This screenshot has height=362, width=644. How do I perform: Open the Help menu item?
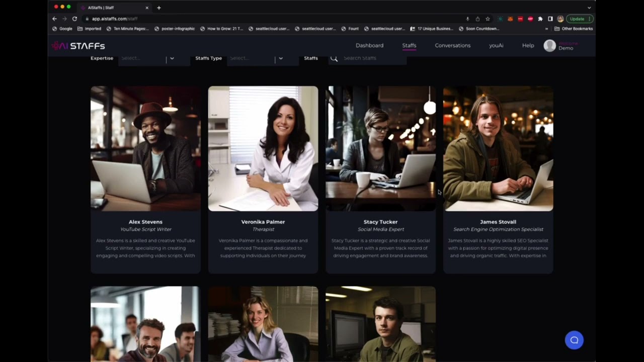528,45
